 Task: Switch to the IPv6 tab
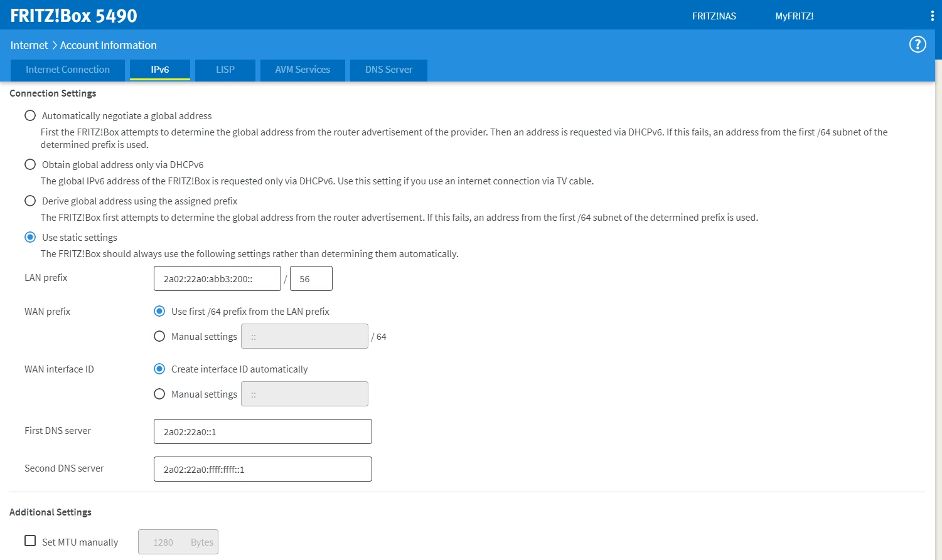pyautogui.click(x=160, y=70)
